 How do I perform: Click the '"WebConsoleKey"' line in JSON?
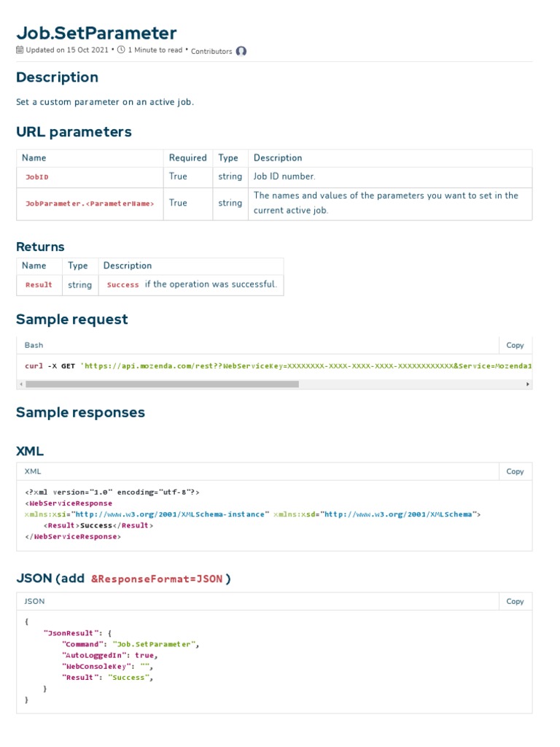coord(107,667)
